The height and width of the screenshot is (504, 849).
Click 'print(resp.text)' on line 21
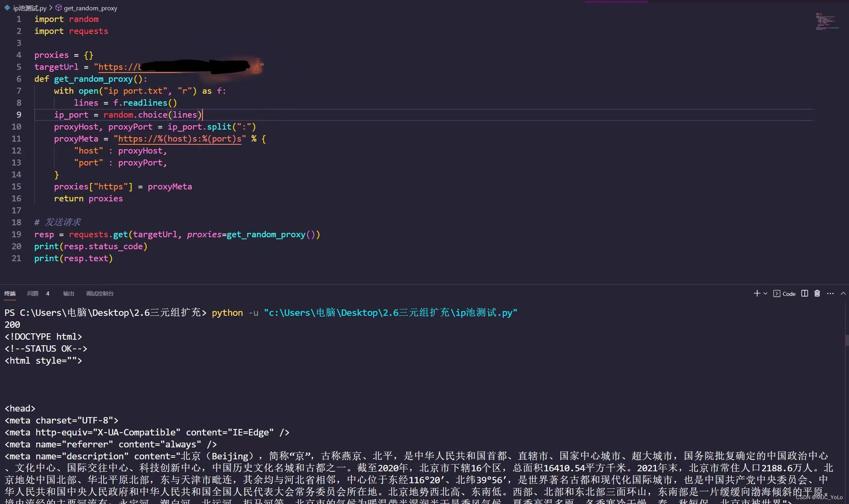[73, 258]
